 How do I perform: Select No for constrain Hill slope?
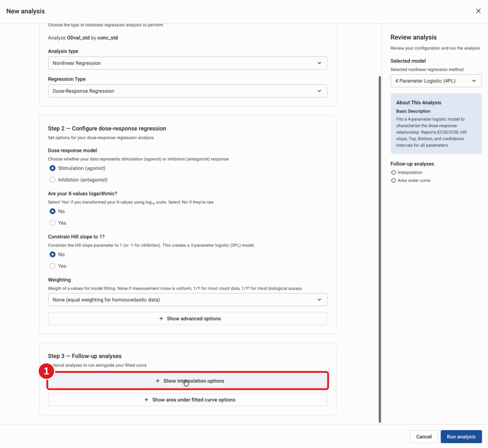click(53, 254)
